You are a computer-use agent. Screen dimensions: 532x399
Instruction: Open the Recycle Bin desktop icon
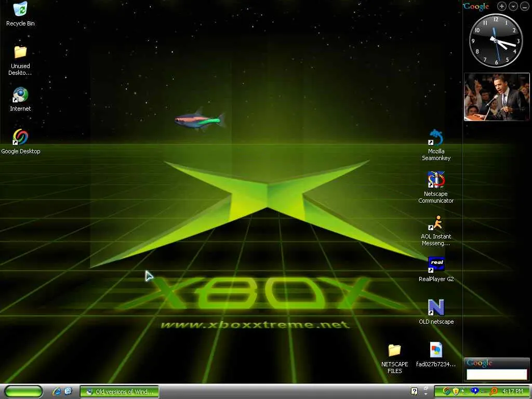20,14
